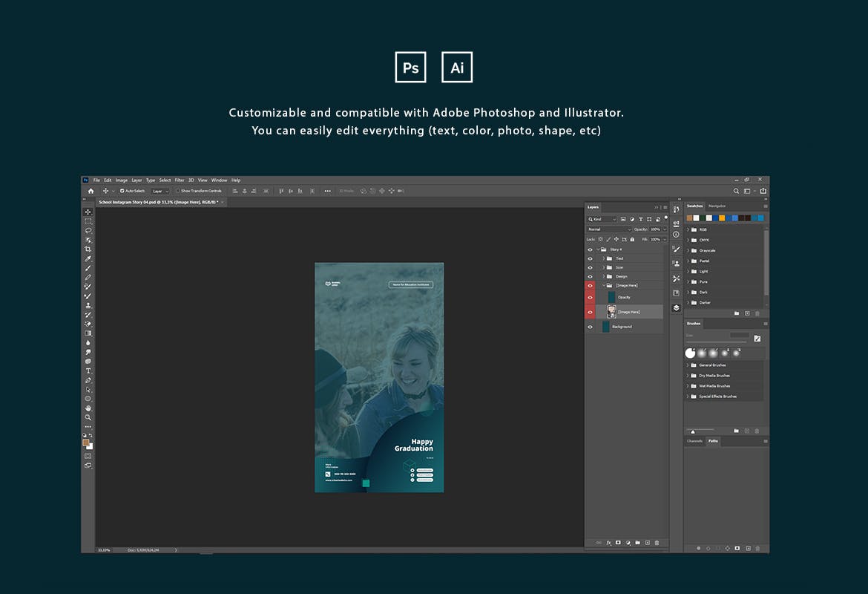Pick the Crop tool
Screen dimensions: 868x594
pos(88,249)
